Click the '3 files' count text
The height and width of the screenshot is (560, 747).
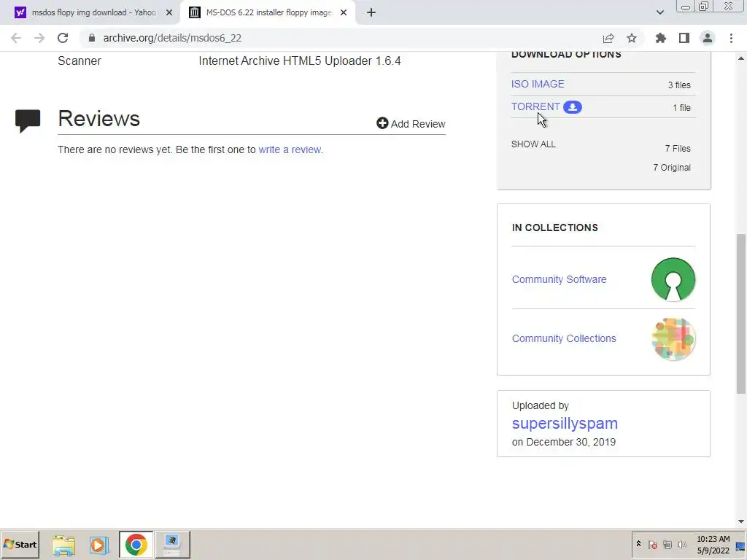(x=679, y=85)
